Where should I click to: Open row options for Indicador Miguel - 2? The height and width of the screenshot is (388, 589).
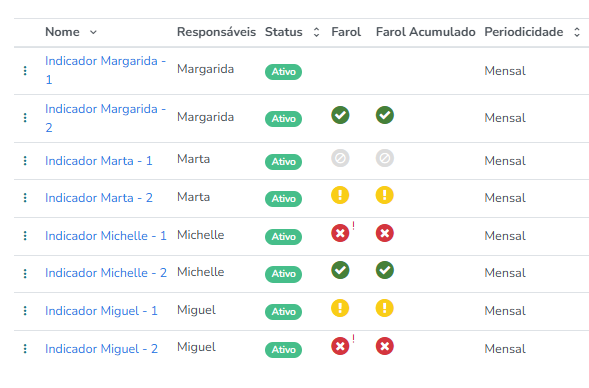[x=25, y=349]
